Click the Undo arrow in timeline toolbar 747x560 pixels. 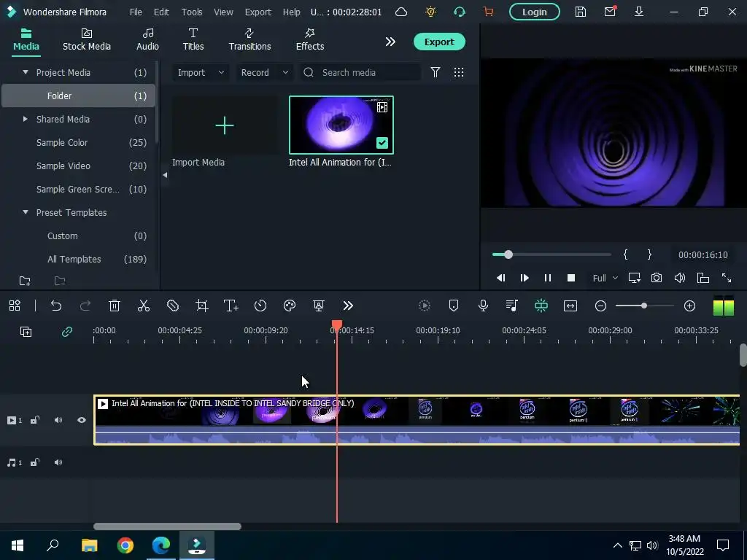(56, 306)
